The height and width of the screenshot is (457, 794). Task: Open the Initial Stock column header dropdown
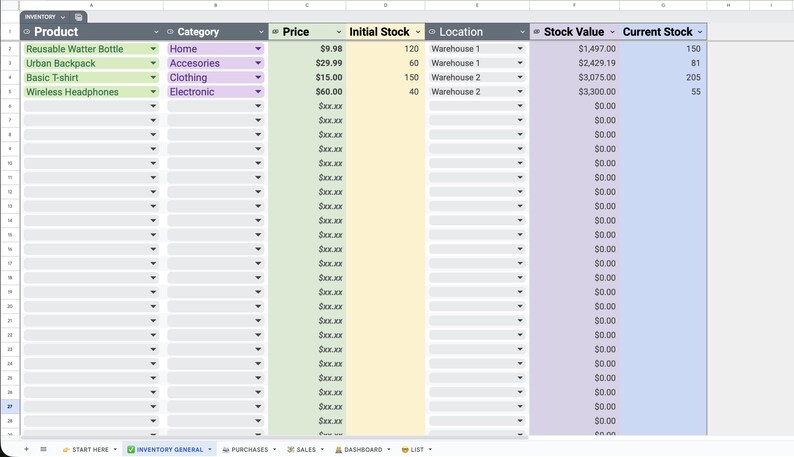tap(418, 32)
